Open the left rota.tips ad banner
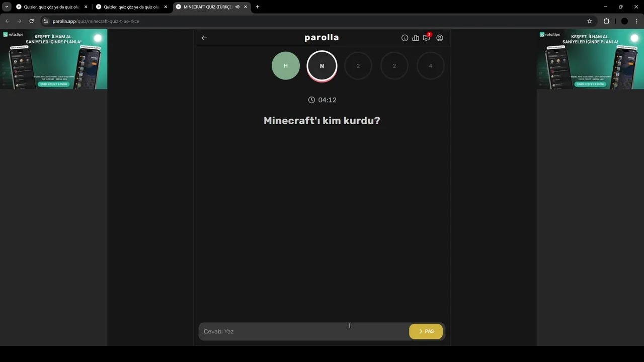Viewport: 644px width, 362px height. (53, 59)
